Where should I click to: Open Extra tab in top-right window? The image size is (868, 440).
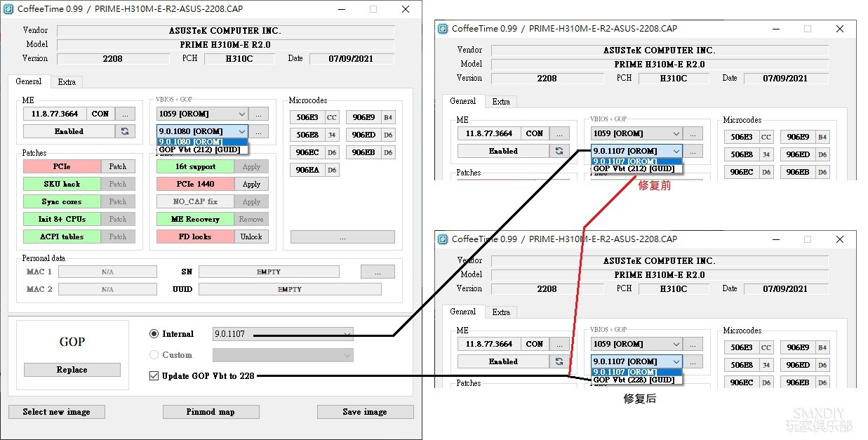point(501,102)
